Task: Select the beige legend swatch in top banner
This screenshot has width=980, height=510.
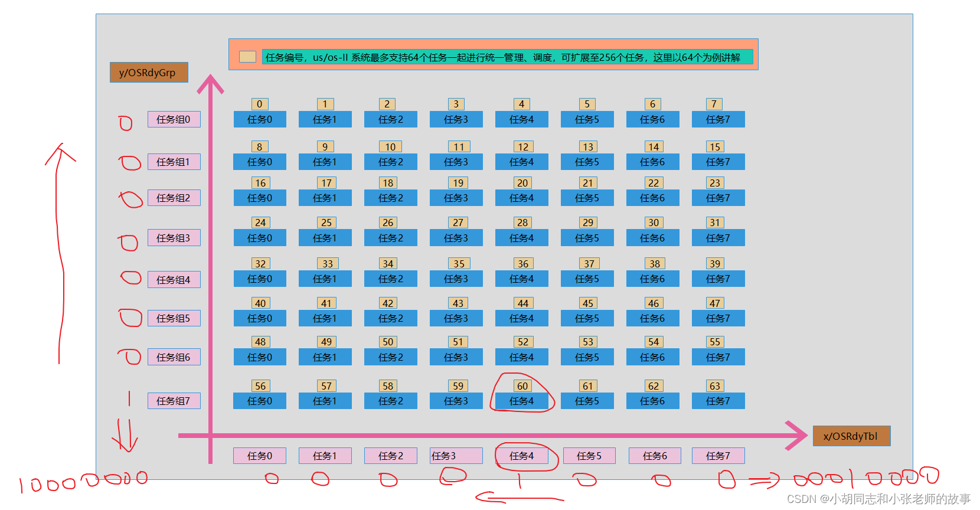Action: click(247, 57)
